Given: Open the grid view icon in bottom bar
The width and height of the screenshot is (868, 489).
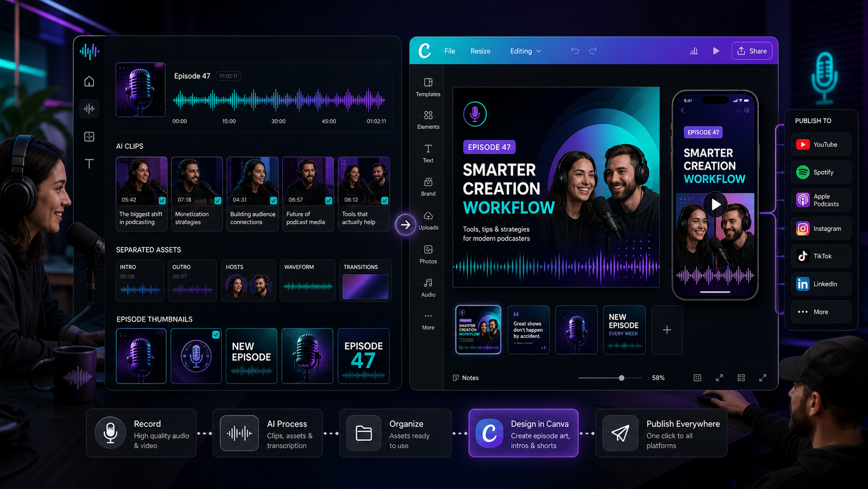Looking at the screenshot, I should pos(741,378).
